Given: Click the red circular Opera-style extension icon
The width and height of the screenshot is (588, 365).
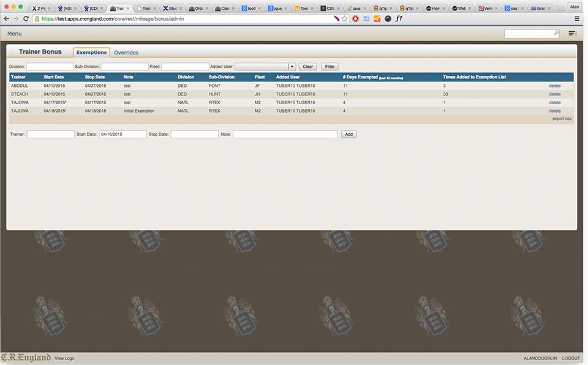Looking at the screenshot, I should (355, 18).
